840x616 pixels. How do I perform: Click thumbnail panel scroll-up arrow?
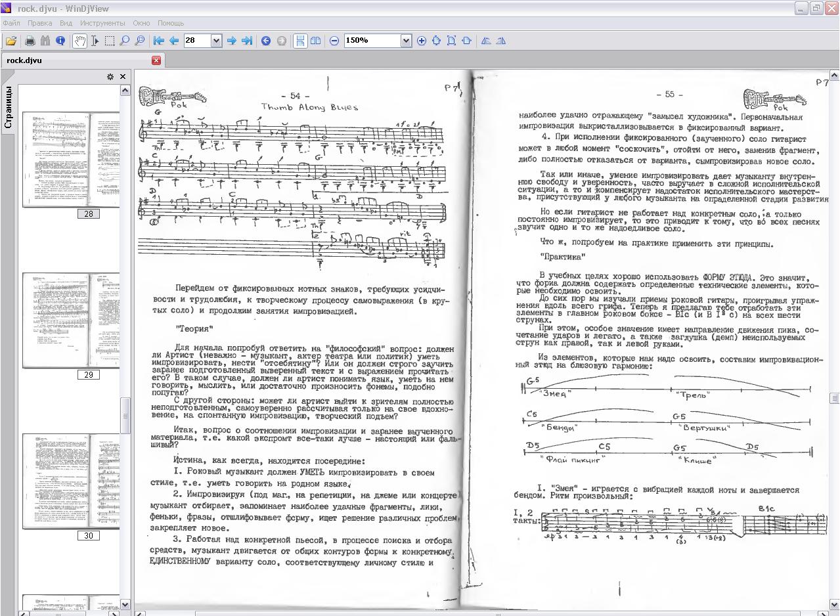coord(125,90)
